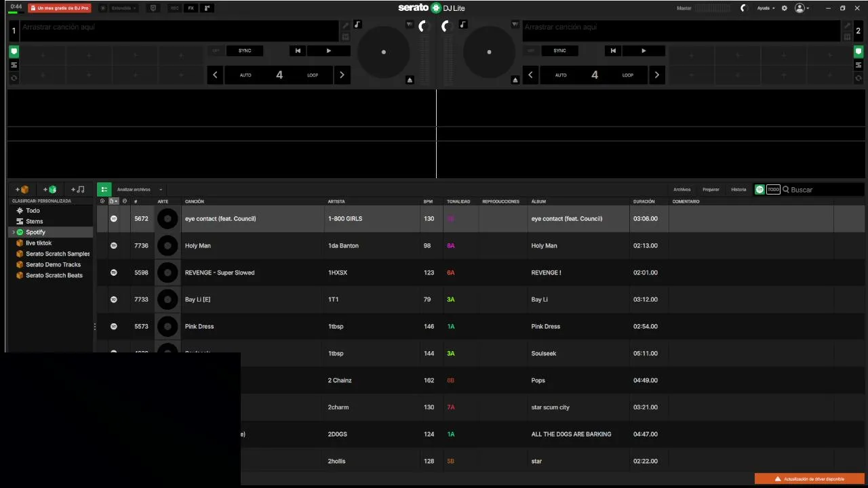The width and height of the screenshot is (868, 488).
Task: Open the Serato Scratch Beats crate
Action: [54, 276]
